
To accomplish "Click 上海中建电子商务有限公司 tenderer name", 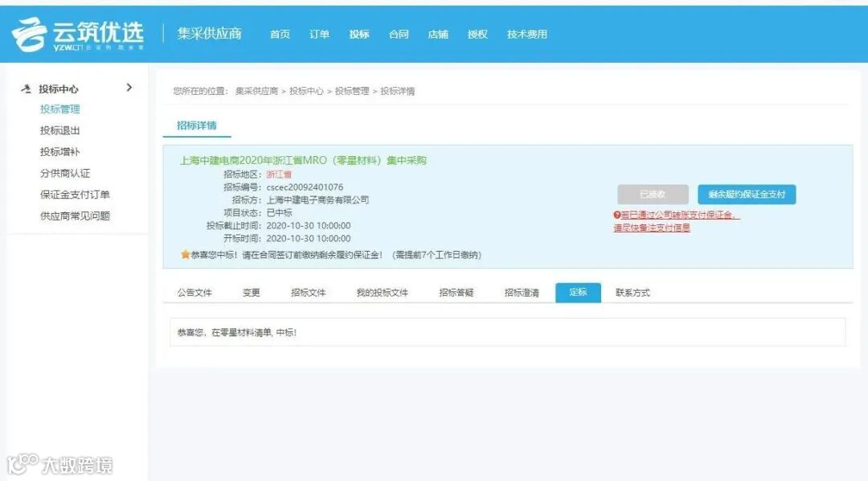I will [x=317, y=200].
